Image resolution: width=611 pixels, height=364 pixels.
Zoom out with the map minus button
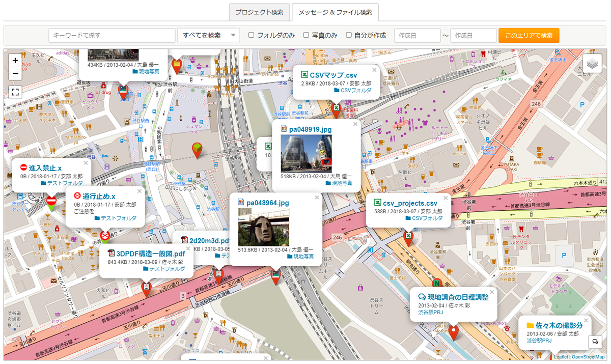pyautogui.click(x=15, y=73)
